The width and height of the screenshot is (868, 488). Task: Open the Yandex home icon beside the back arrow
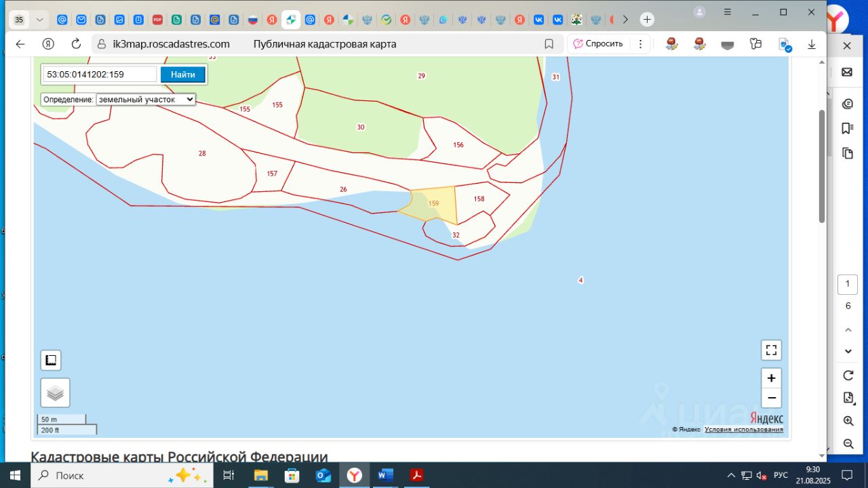48,44
